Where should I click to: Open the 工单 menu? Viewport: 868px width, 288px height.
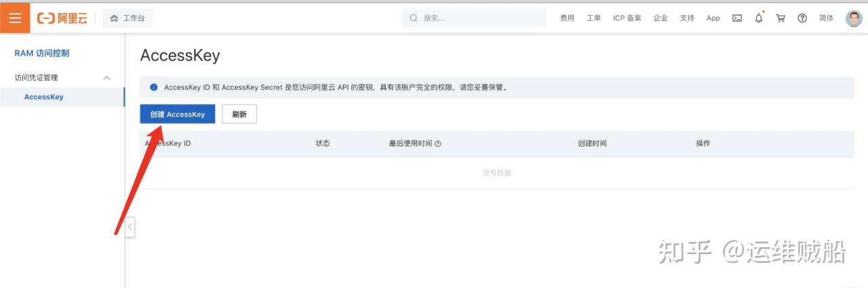pyautogui.click(x=593, y=18)
